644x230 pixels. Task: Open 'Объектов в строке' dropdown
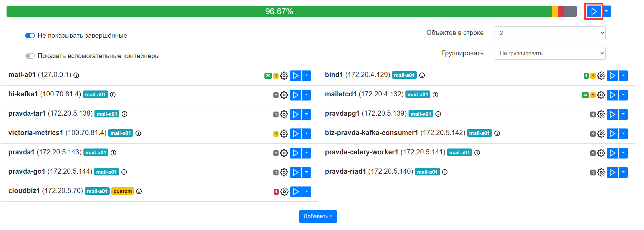[550, 33]
